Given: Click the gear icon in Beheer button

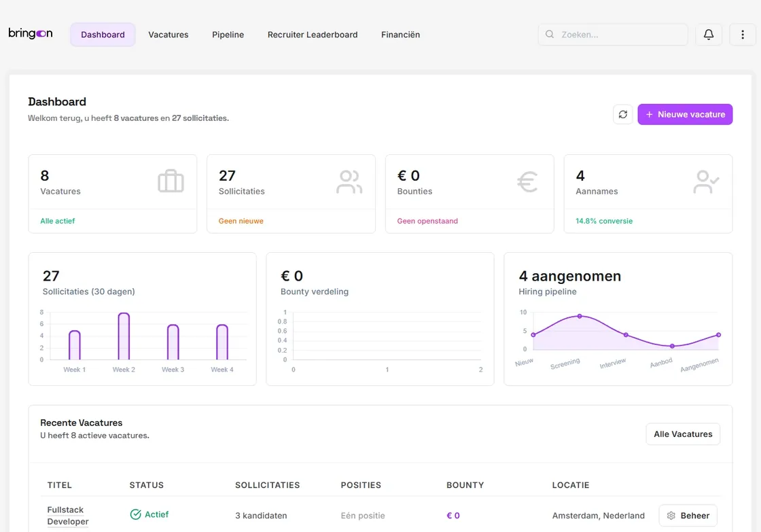Looking at the screenshot, I should click(x=671, y=516).
